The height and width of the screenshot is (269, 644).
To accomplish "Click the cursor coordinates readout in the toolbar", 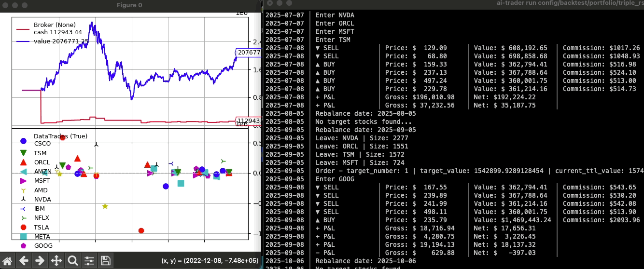I will pos(210,261).
